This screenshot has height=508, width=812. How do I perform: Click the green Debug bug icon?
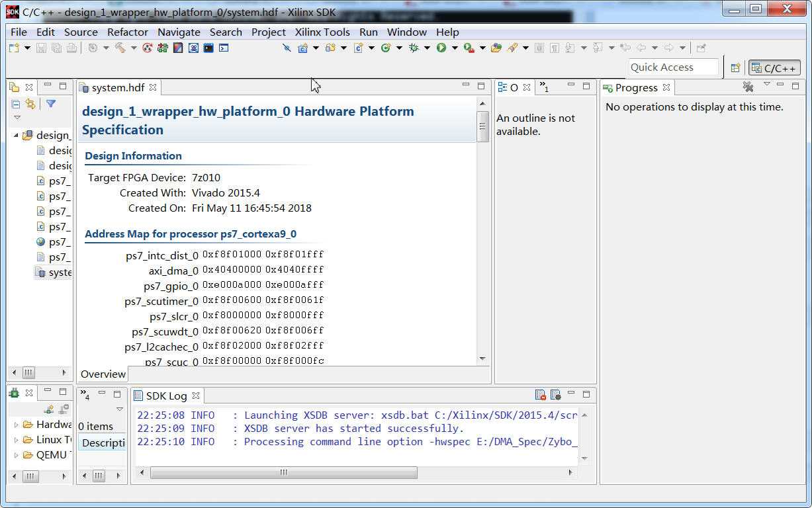414,48
